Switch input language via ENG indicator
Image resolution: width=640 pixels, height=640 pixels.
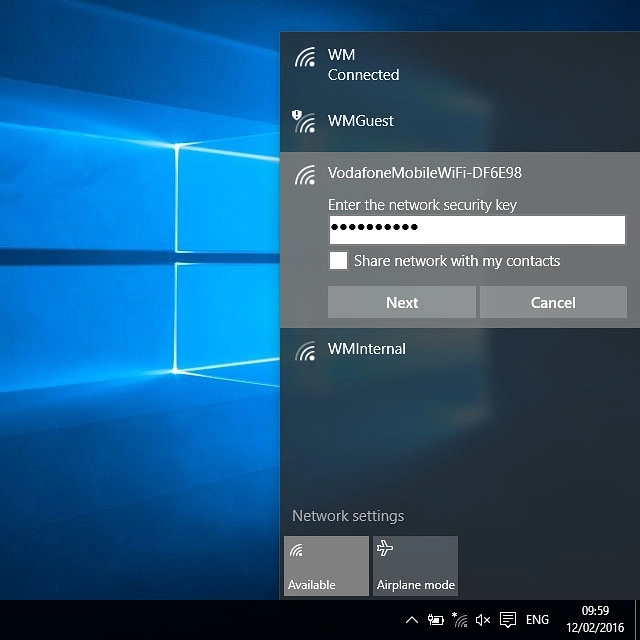click(x=537, y=620)
